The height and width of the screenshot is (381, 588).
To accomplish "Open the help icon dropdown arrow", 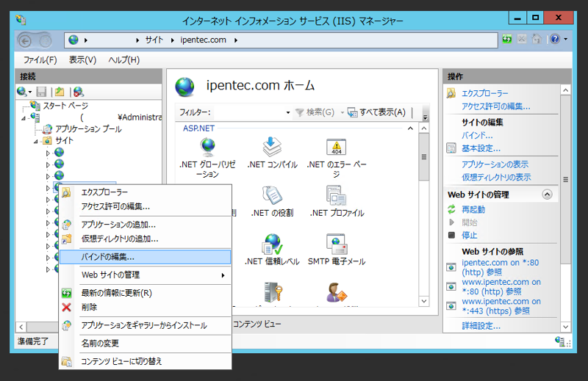I will [x=565, y=39].
